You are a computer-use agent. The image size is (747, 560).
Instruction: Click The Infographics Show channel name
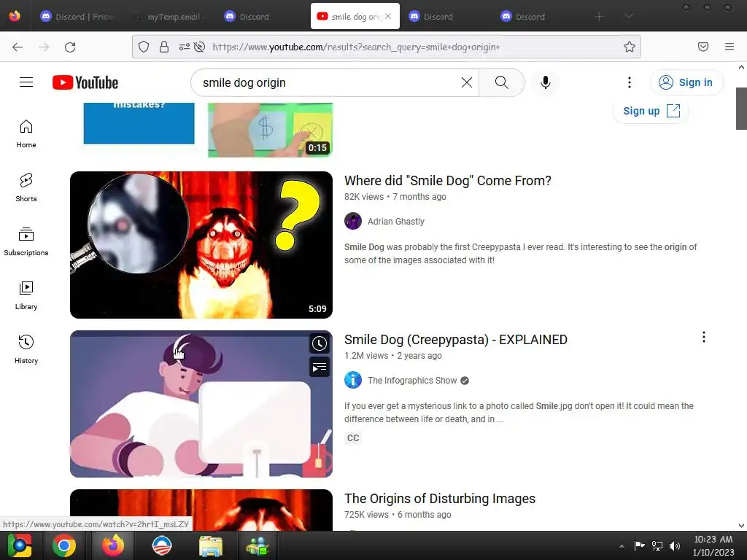pyautogui.click(x=412, y=381)
